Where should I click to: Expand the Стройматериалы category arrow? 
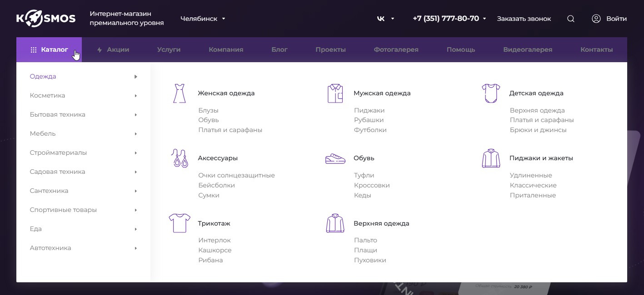point(136,153)
